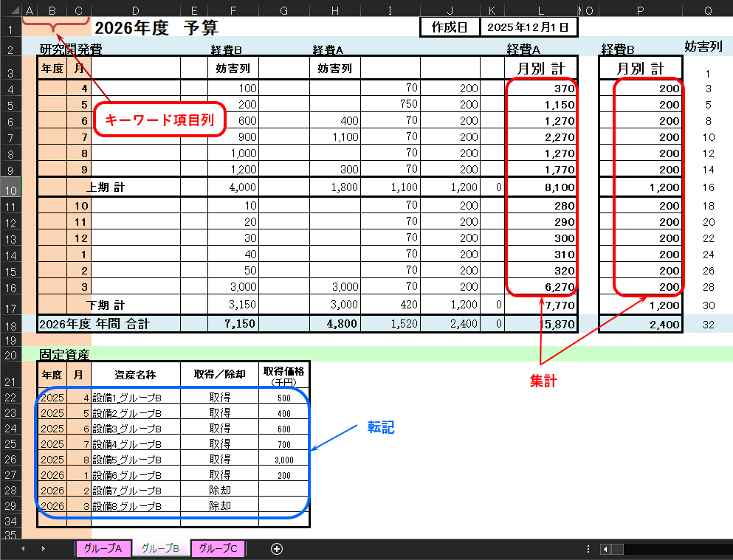The image size is (733, 560).
Task: Click the 経費B 月別 計 header cell
Action: pyautogui.click(x=641, y=68)
